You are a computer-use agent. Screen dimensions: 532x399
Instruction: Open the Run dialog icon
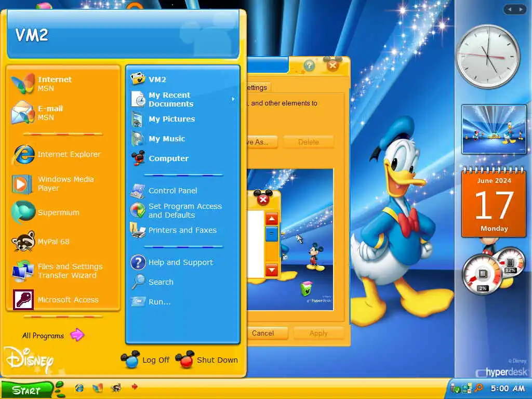138,301
